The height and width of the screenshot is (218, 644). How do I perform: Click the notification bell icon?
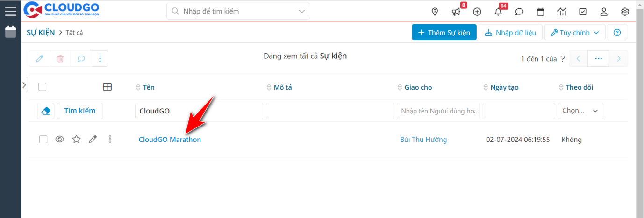[x=498, y=12]
